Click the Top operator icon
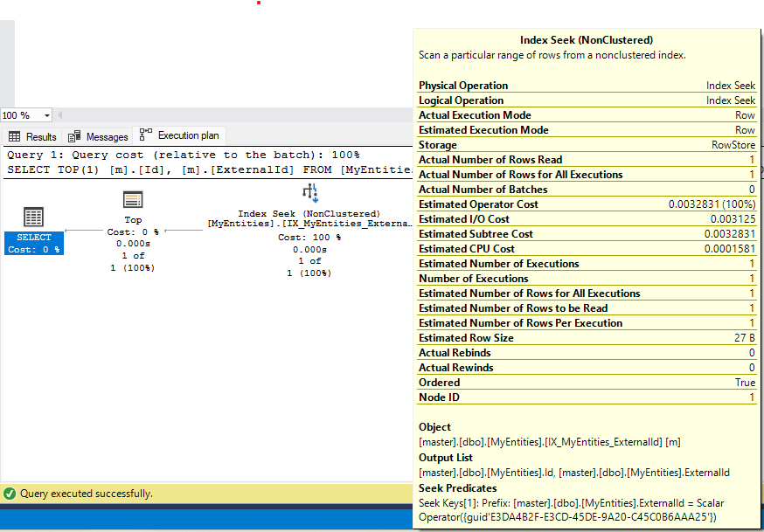The image size is (764, 532). [x=133, y=200]
